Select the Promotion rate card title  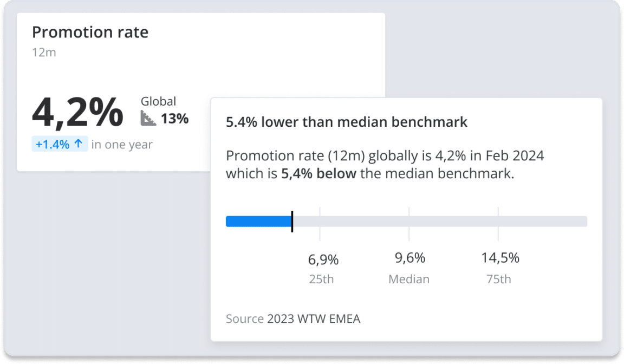point(90,32)
